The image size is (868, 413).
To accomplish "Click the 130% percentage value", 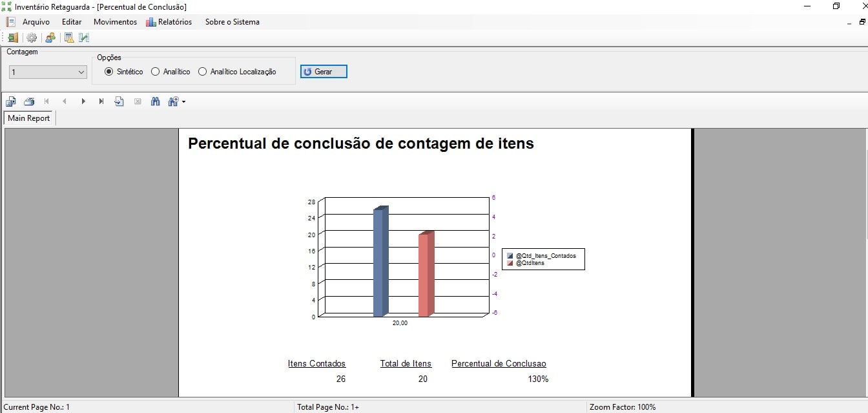I will (x=538, y=379).
